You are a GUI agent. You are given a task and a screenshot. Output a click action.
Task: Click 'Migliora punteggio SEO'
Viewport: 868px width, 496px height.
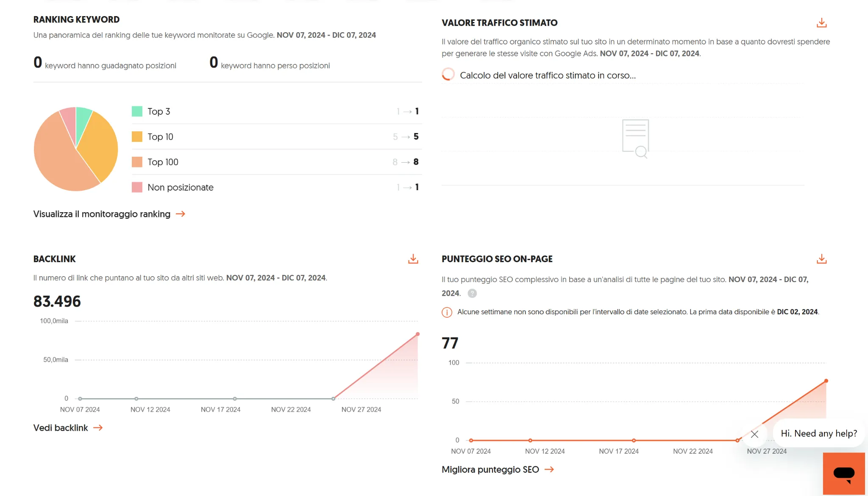coord(490,469)
